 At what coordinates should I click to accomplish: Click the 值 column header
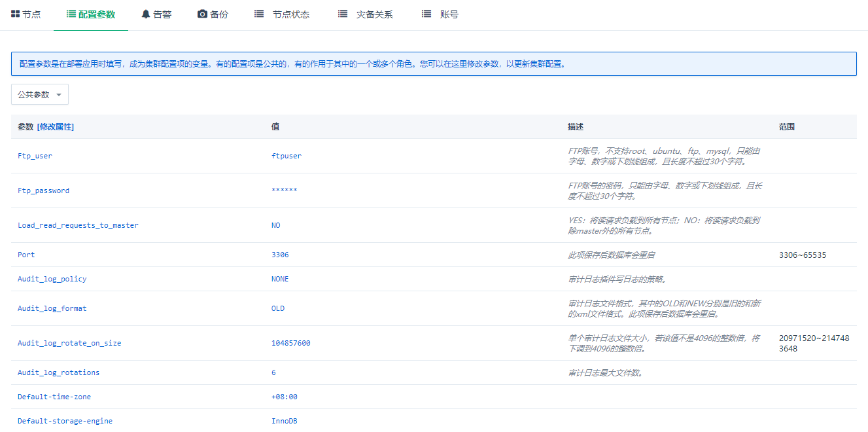coord(275,127)
